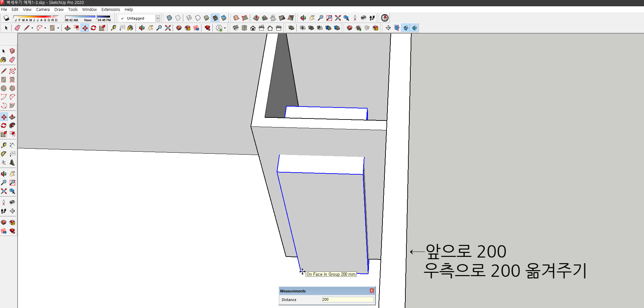Select the Sandbox From Scratch tool
Image resolution: width=644 pixels, height=308 pixels.
click(x=245, y=18)
